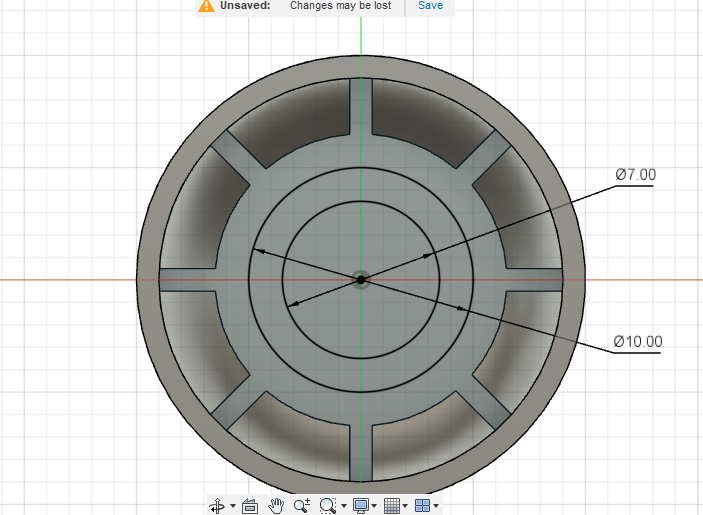Expand the Grid and Snaps dropdown arrow

pos(405,506)
